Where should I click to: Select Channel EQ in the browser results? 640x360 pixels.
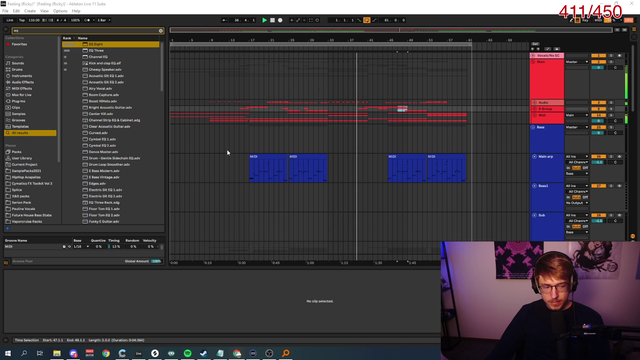point(111,57)
